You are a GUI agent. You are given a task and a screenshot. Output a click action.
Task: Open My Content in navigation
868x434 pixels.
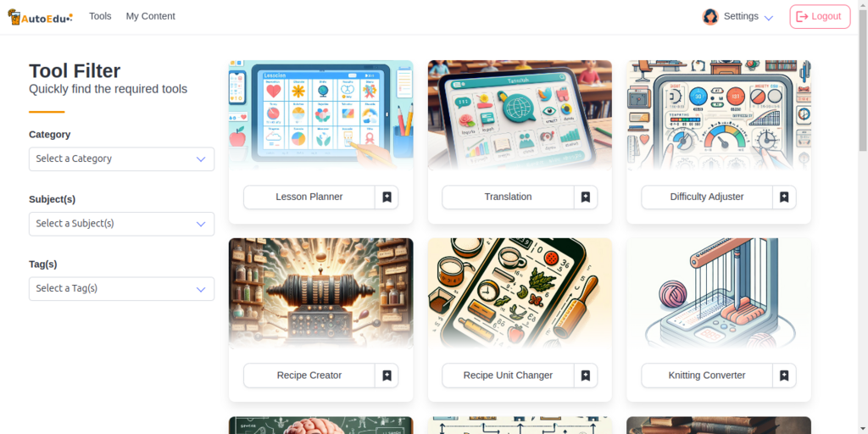151,17
